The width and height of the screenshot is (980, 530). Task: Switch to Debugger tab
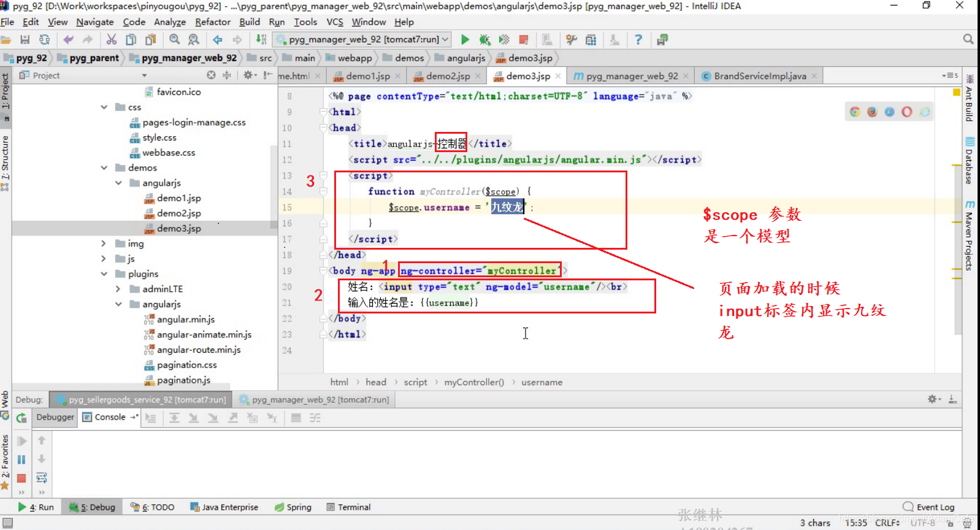pos(55,417)
